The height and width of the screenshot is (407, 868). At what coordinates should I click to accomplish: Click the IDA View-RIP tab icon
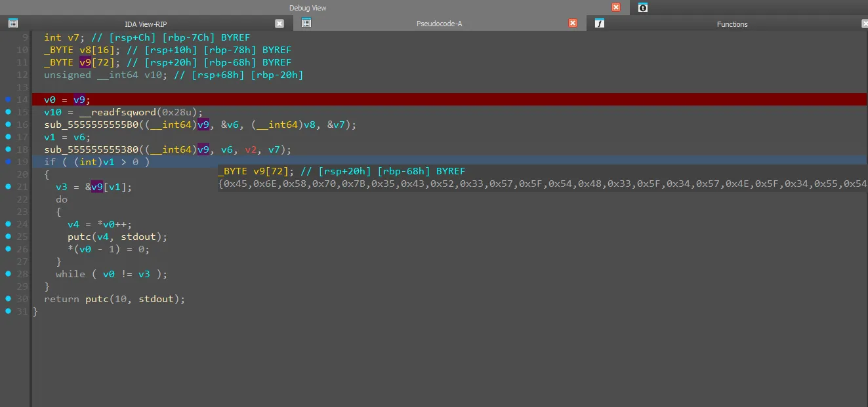(13, 24)
